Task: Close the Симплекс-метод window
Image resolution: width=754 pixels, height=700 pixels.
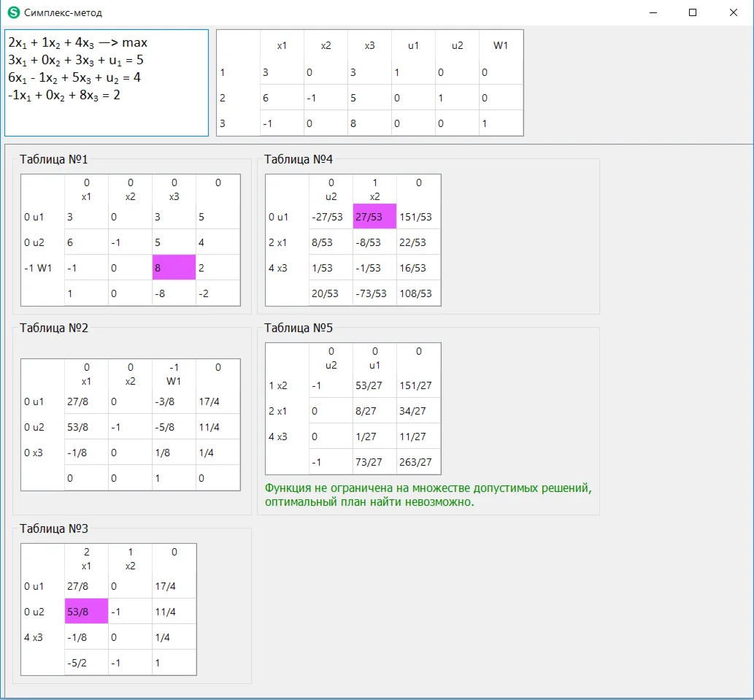Action: [733, 12]
